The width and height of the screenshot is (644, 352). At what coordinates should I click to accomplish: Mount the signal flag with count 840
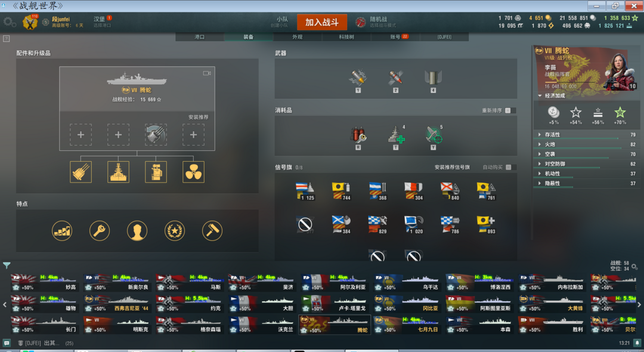click(450, 192)
